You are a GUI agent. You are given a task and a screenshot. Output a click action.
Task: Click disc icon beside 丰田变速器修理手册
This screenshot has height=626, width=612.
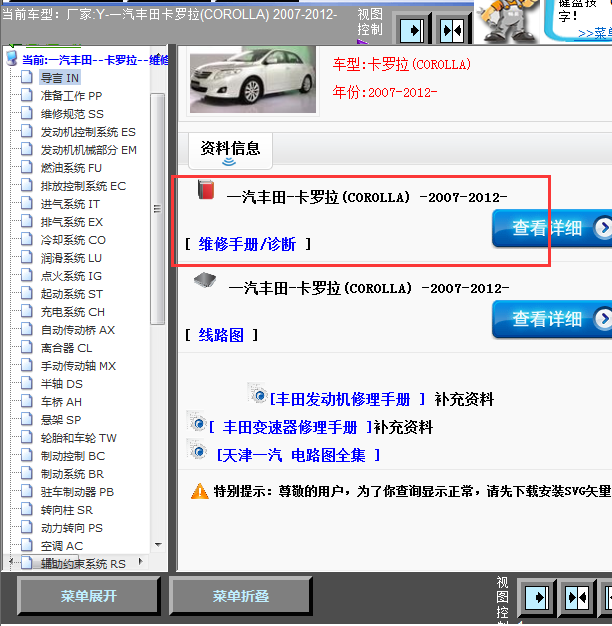pos(196,421)
